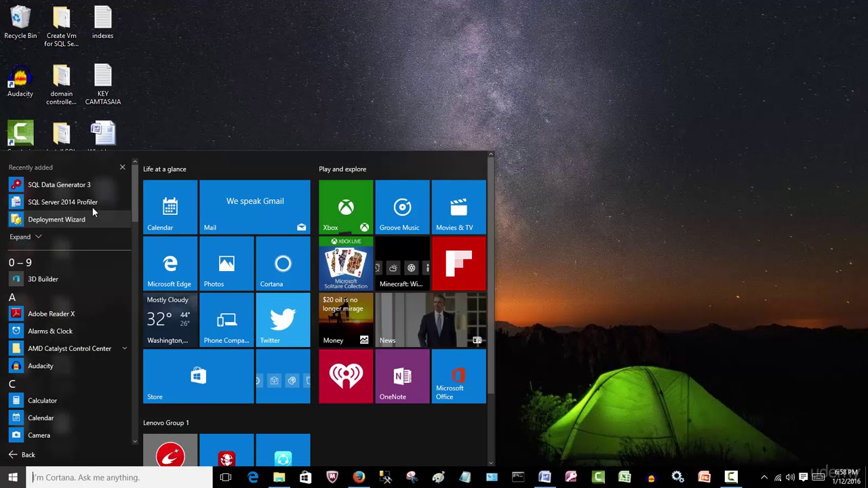Open Recycle Bin on the desktop
Screen dimensions: 868x488
[x=20, y=22]
